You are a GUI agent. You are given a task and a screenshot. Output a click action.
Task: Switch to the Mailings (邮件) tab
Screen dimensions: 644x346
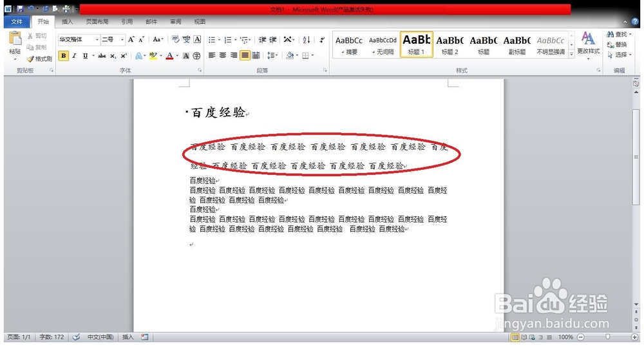tap(151, 22)
